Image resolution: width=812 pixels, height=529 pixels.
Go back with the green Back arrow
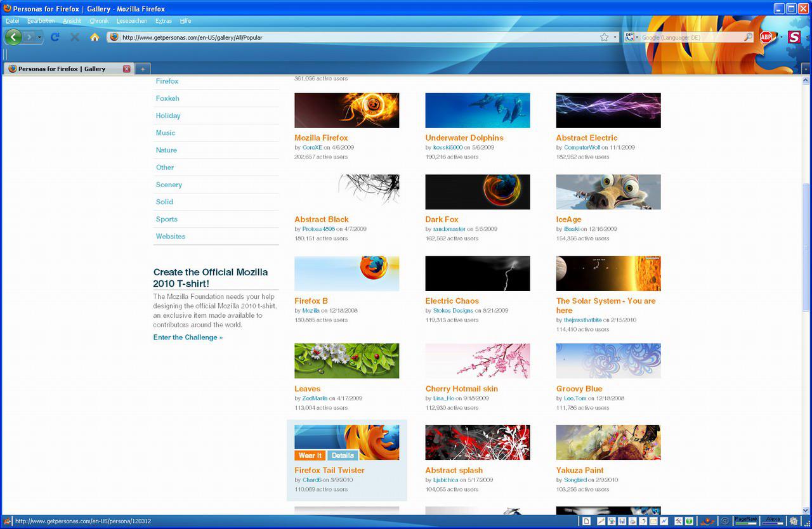[x=13, y=37]
